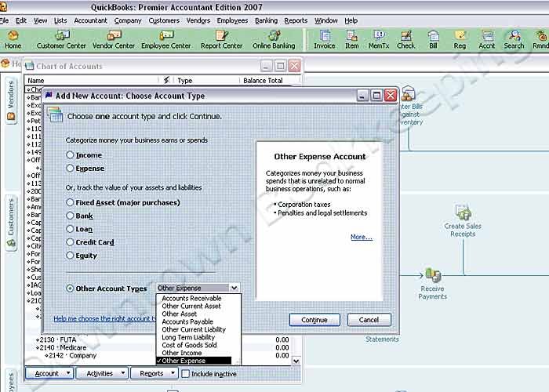
Task: Select the 2140 · Medicare account row
Action: click(x=158, y=347)
